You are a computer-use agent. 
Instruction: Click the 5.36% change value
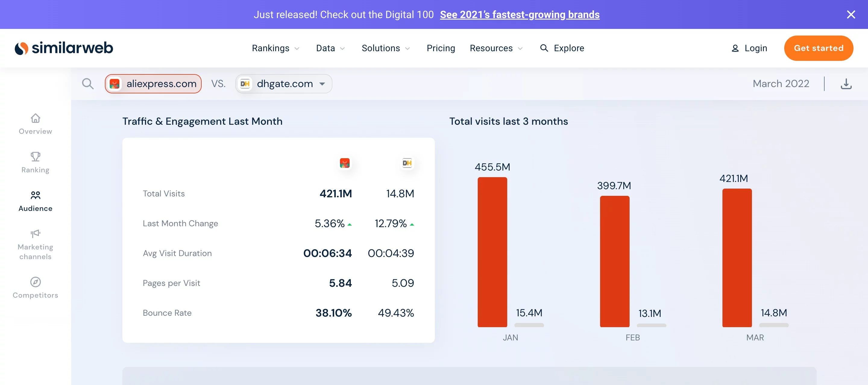pyautogui.click(x=329, y=223)
